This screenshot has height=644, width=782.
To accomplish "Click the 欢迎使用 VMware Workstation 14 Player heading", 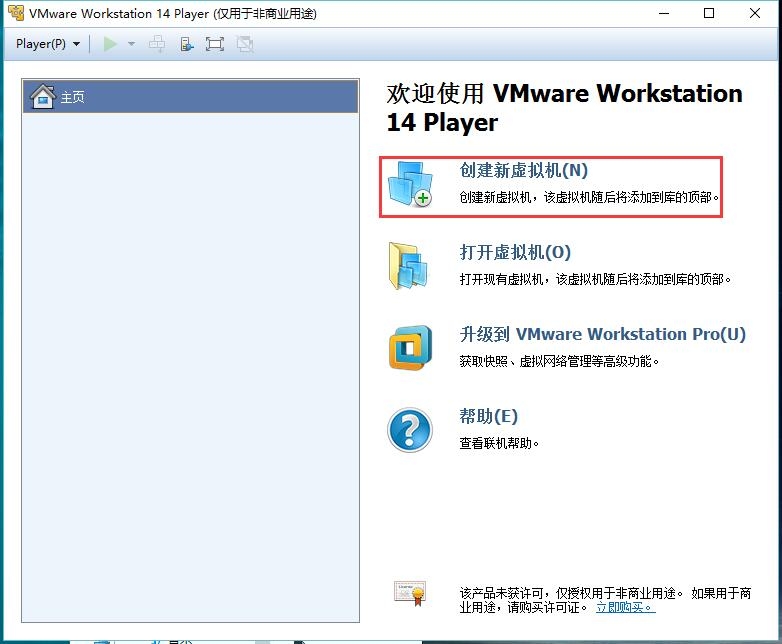I will [x=565, y=108].
